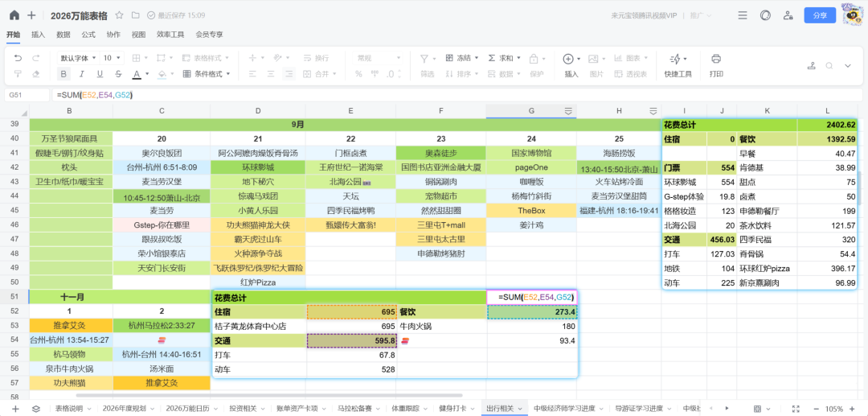Select the format painter tool

[x=17, y=74]
